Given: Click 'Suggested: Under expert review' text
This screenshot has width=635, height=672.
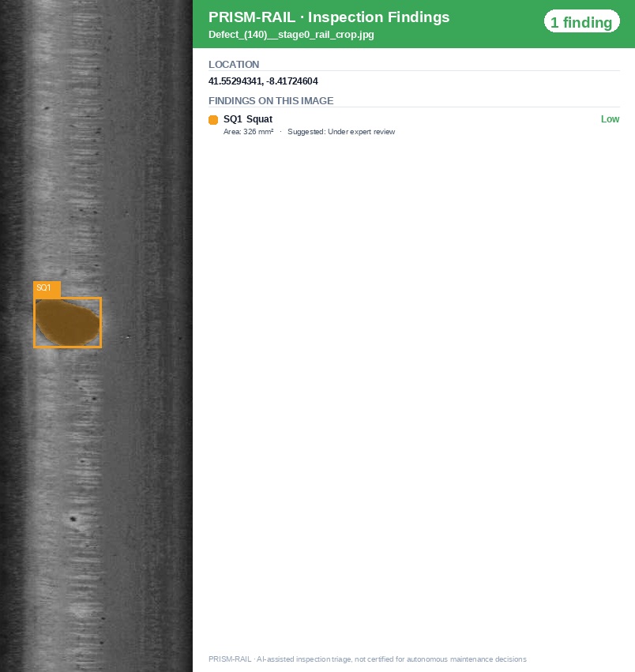Looking at the screenshot, I should coord(341,132).
